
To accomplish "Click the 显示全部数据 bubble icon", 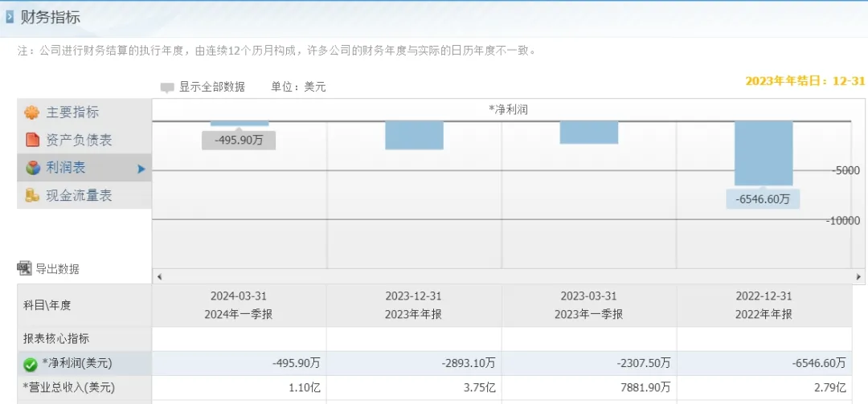I will tap(167, 88).
